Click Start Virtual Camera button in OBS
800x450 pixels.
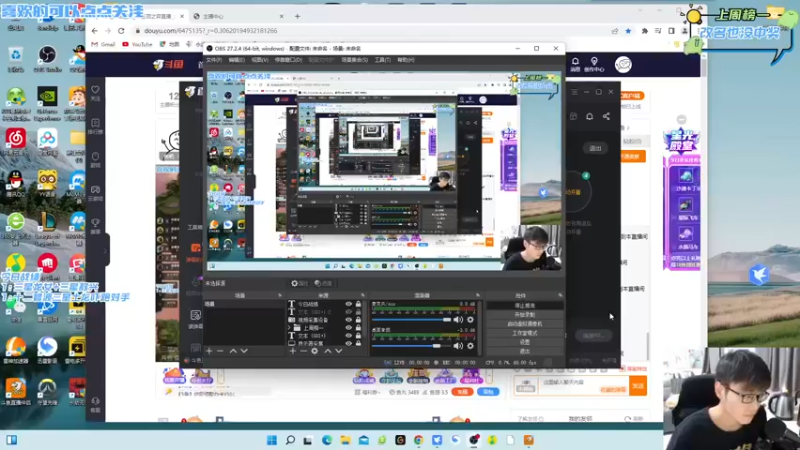[x=524, y=324]
